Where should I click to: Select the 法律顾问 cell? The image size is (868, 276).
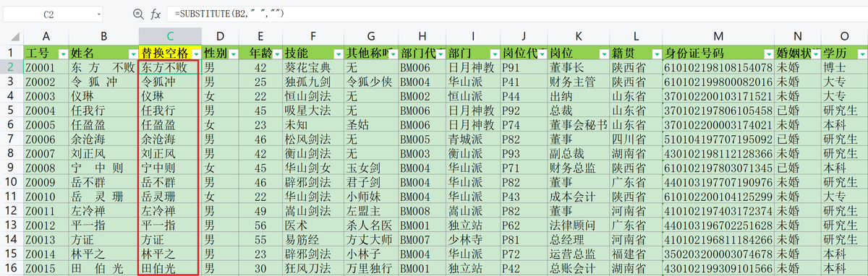pyautogui.click(x=578, y=225)
